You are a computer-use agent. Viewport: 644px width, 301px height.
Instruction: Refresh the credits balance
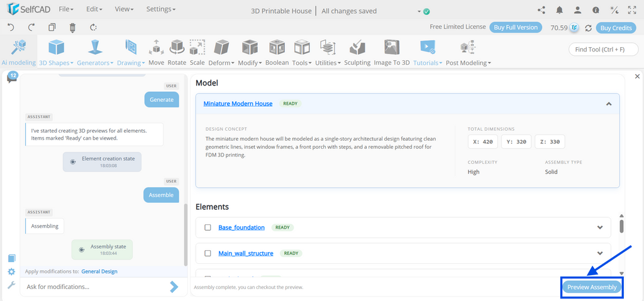[588, 28]
